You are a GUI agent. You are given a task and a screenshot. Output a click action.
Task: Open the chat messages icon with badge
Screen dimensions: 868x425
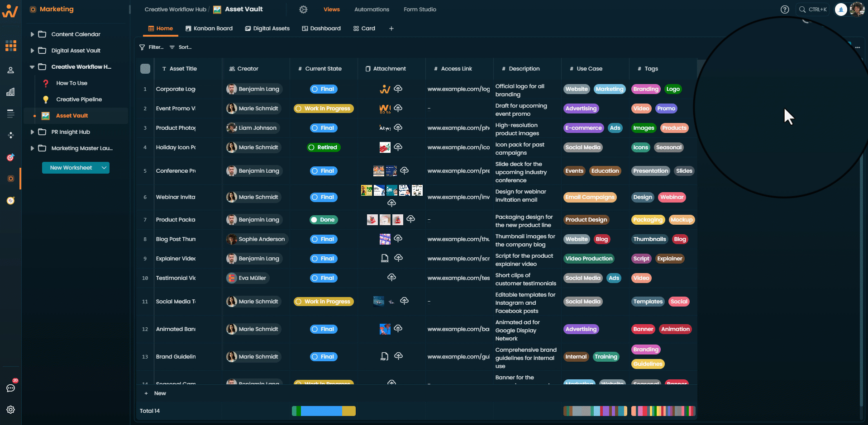click(x=11, y=388)
